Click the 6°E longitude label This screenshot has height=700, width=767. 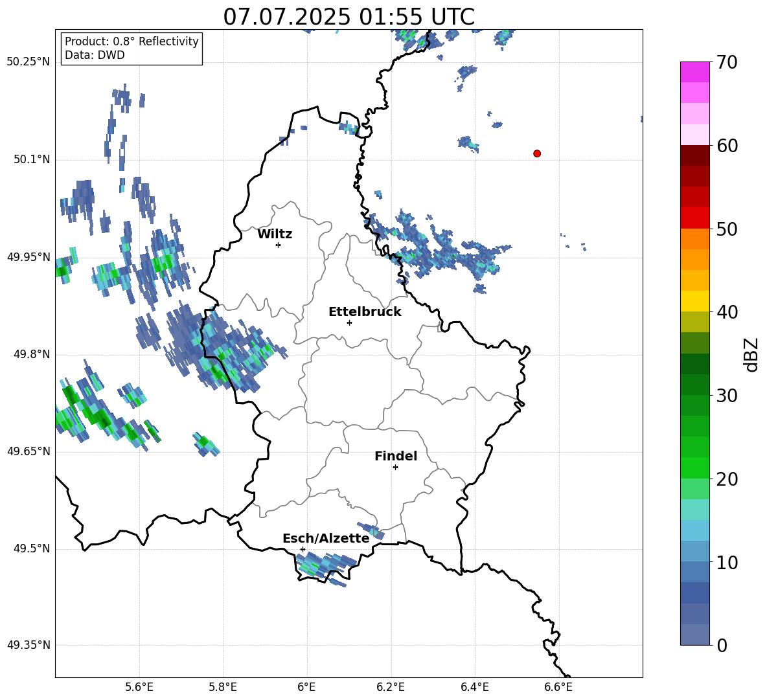[306, 688]
